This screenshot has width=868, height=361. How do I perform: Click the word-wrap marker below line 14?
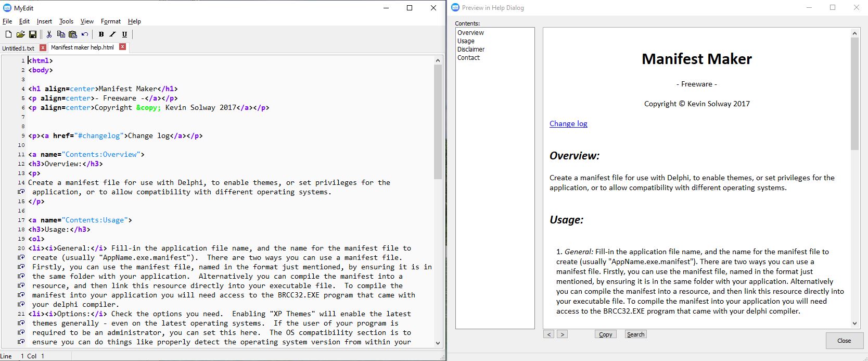pyautogui.click(x=21, y=192)
